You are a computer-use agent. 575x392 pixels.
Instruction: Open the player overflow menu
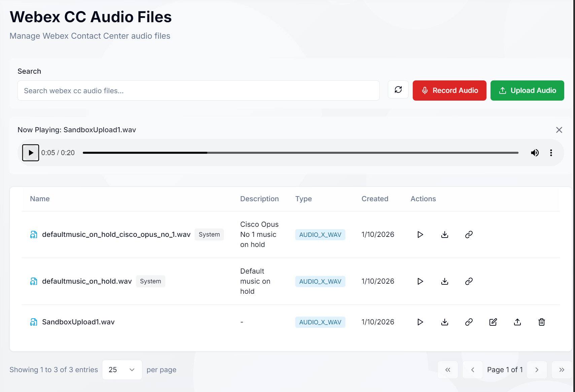pos(551,152)
